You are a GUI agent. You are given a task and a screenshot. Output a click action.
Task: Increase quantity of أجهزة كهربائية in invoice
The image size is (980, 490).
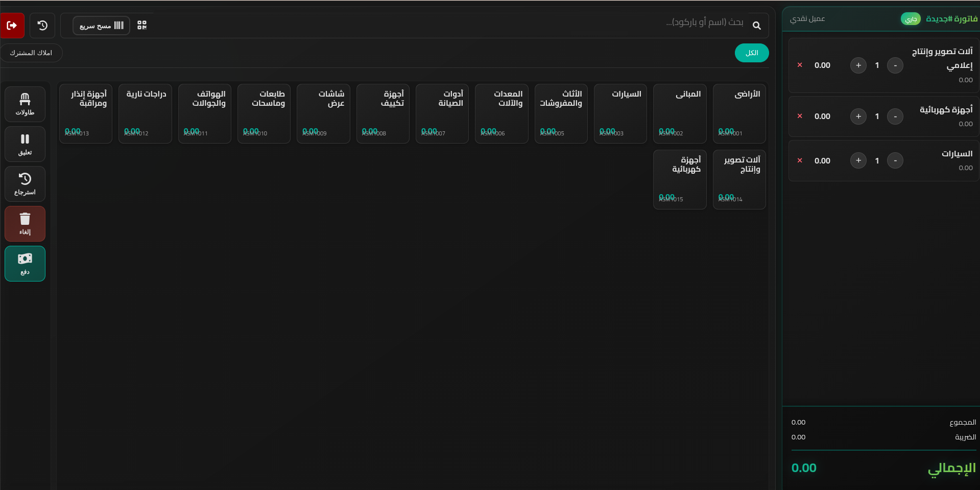coord(858,116)
